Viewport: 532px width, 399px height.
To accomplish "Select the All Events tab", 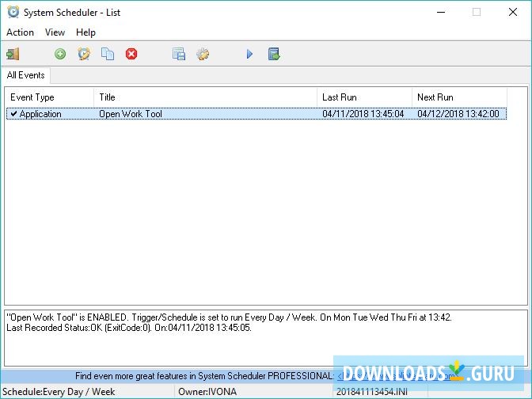I will coord(26,75).
